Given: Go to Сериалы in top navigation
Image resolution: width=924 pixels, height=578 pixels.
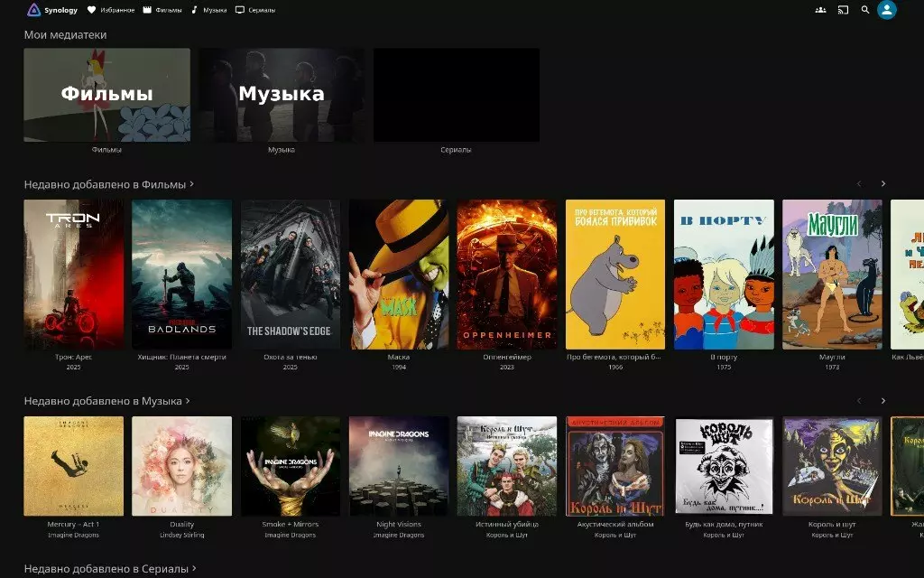Looking at the screenshot, I should pos(255,10).
